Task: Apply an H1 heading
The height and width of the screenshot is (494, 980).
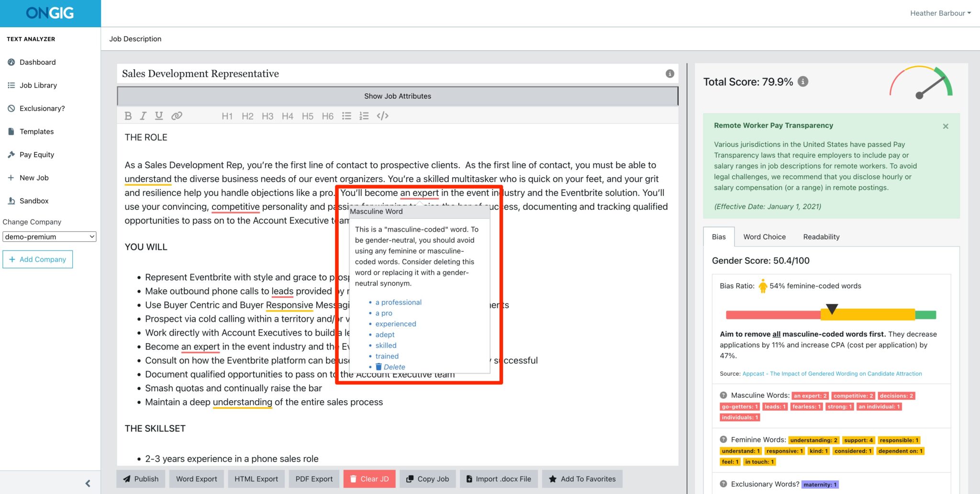Action: pos(227,115)
